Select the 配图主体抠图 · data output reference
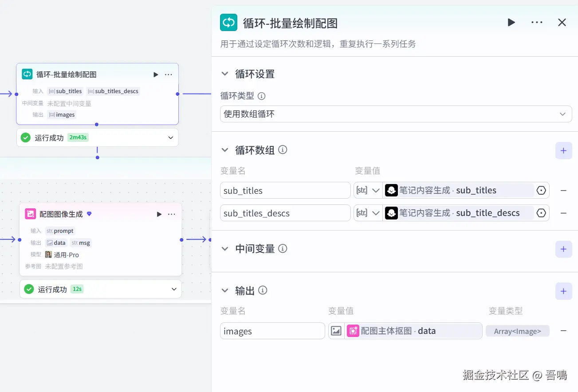Image resolution: width=578 pixels, height=392 pixels. 413,331
